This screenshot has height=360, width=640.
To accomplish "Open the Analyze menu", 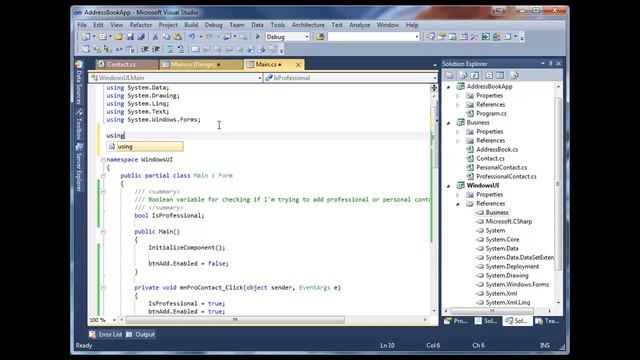I will pyautogui.click(x=359, y=25).
